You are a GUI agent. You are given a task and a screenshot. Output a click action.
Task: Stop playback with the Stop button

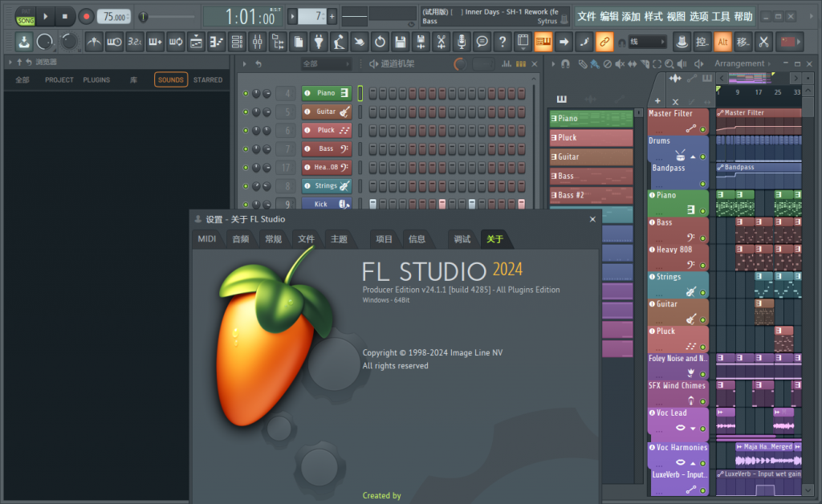click(64, 17)
